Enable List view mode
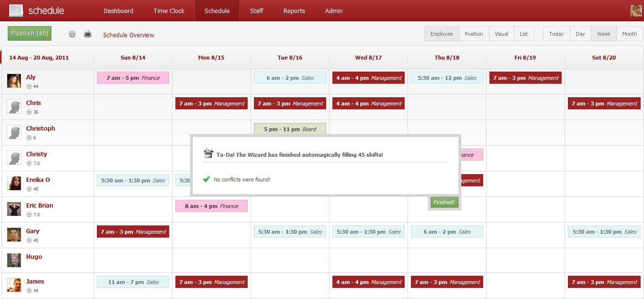The height and width of the screenshot is (299, 644). coord(524,34)
